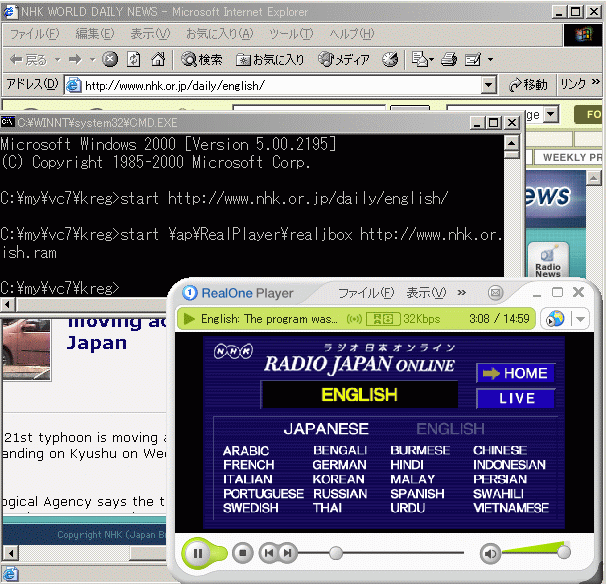Open the Media (メディア) toolbar button
The height and width of the screenshot is (584, 606).
(344, 60)
